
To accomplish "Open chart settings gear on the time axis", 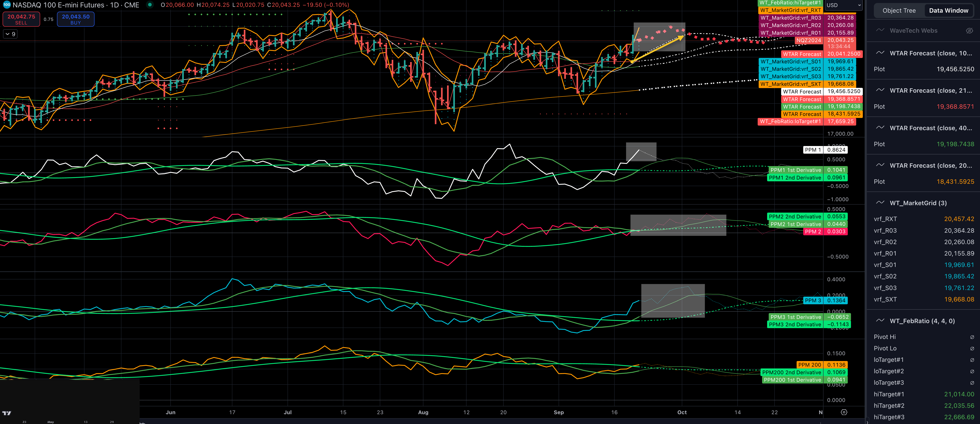I will pyautogui.click(x=844, y=412).
